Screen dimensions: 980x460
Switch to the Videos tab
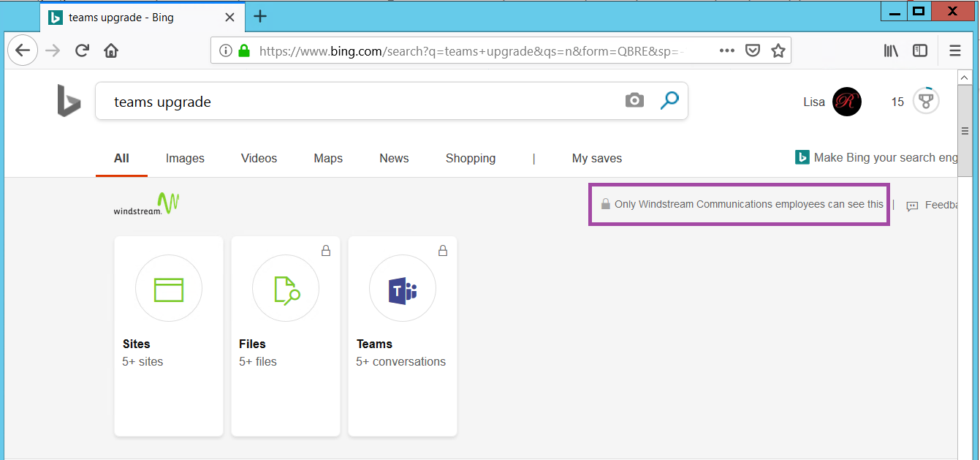coord(259,158)
